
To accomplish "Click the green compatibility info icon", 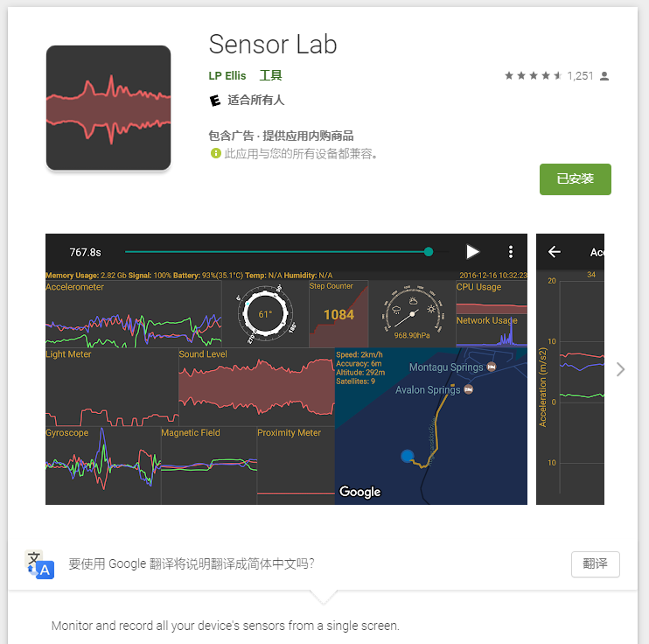I will click(216, 153).
